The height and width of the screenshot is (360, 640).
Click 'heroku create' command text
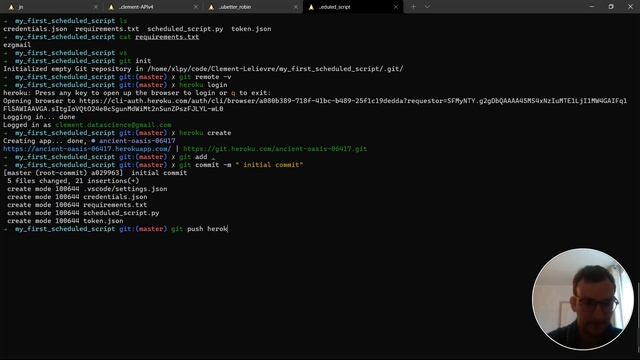click(205, 133)
